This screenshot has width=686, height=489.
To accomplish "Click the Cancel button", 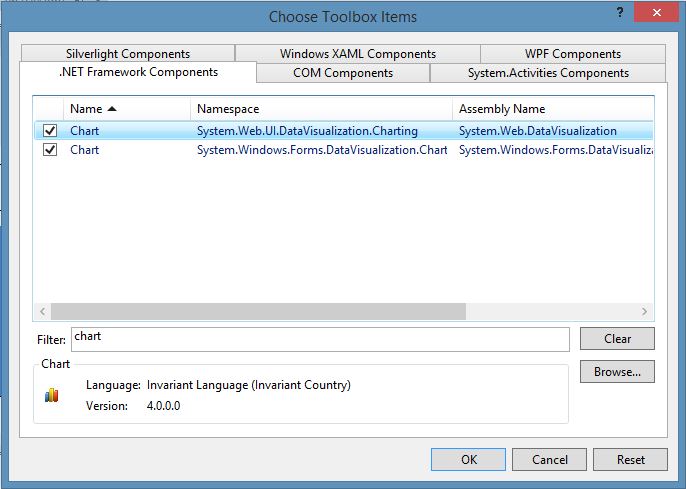I will click(x=550, y=459).
